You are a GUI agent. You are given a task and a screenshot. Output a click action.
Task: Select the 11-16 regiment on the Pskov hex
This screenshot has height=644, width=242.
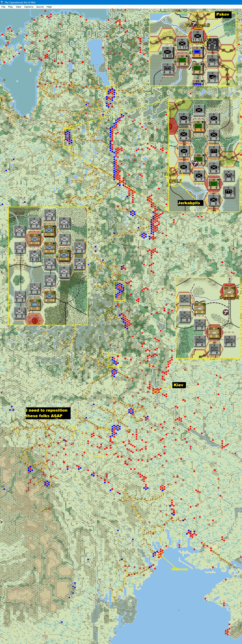[x=197, y=36]
